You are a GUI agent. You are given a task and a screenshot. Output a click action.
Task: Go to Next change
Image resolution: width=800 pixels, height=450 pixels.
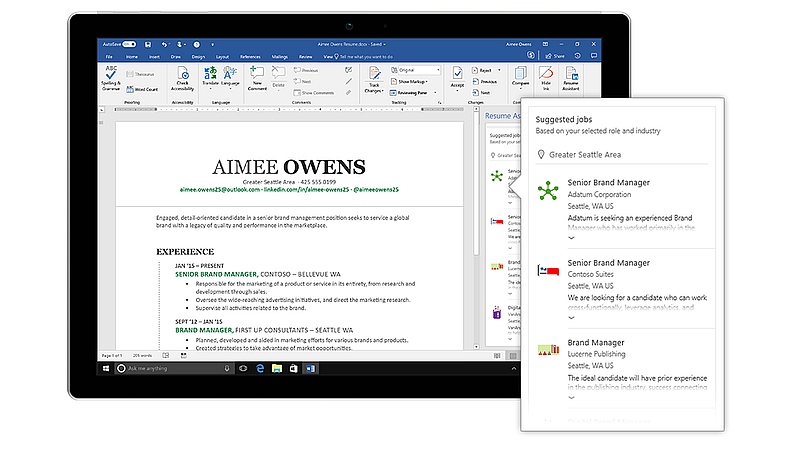click(481, 93)
